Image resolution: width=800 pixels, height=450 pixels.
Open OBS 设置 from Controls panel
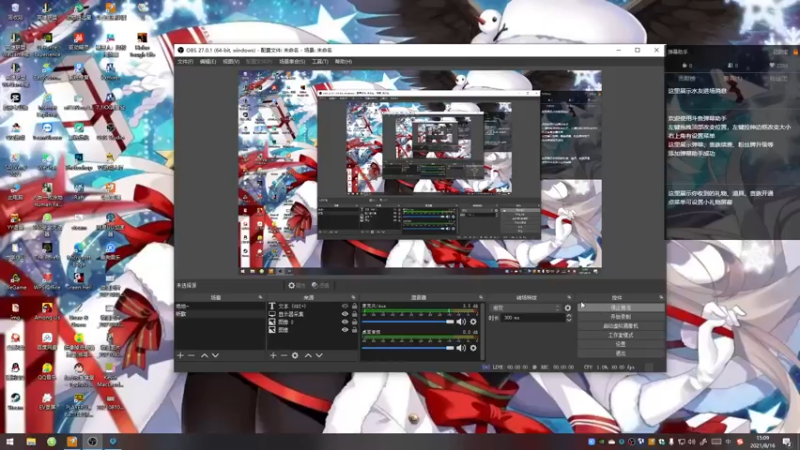click(x=621, y=344)
